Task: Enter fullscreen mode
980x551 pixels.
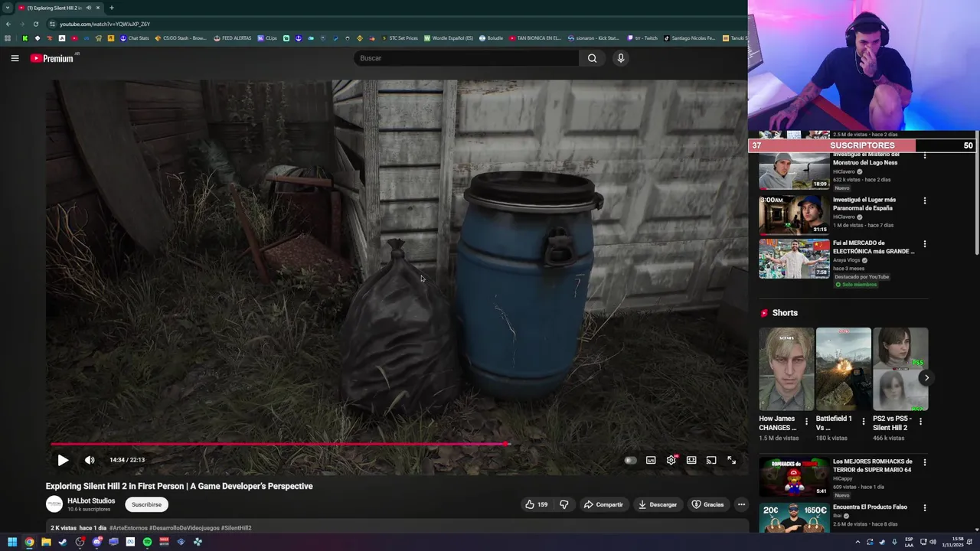Action: (x=731, y=460)
